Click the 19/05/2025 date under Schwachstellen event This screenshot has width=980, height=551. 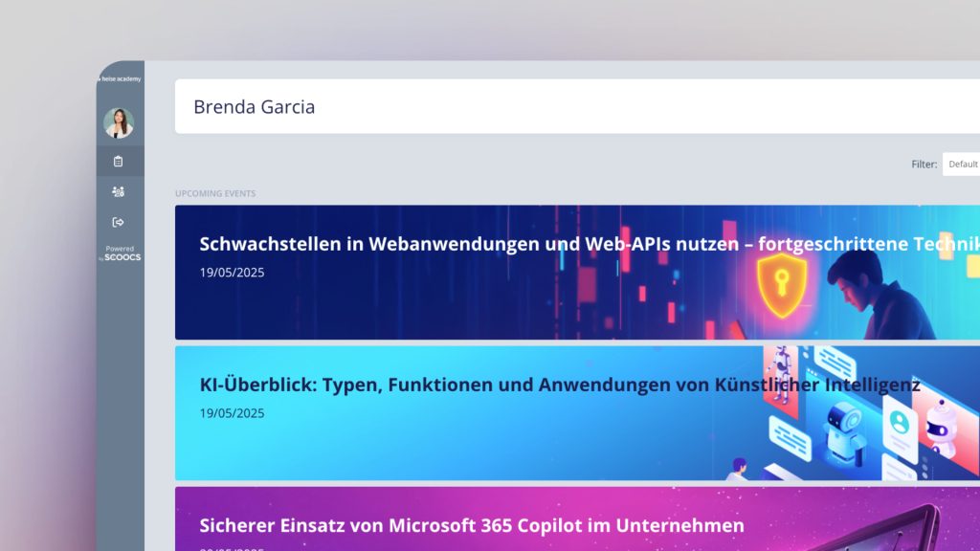pos(232,273)
